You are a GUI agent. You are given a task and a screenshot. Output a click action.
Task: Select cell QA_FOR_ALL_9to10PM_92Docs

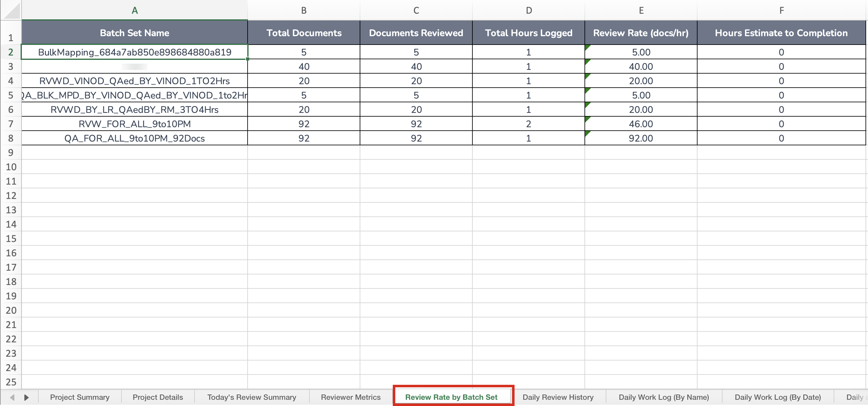coord(135,138)
